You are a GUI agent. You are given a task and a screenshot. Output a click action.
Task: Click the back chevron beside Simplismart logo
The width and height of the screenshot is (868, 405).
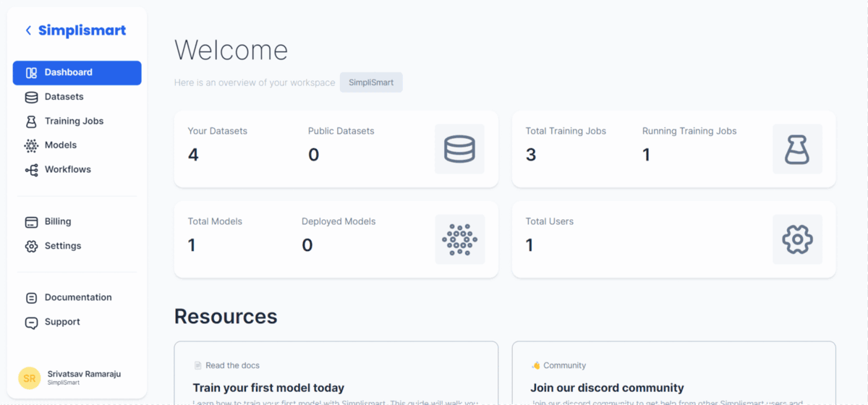[28, 30]
